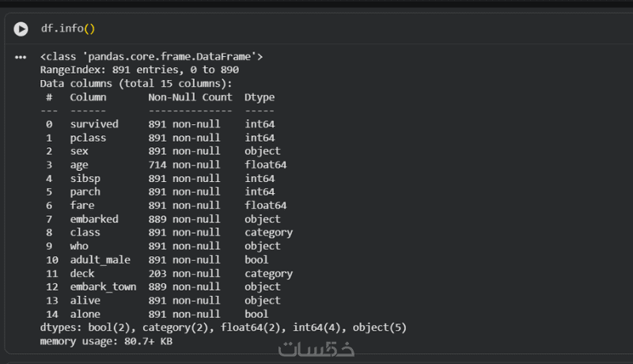Screen dimensions: 633x364
Task: Click the pandas DataFrame class line
Action: tap(151, 57)
